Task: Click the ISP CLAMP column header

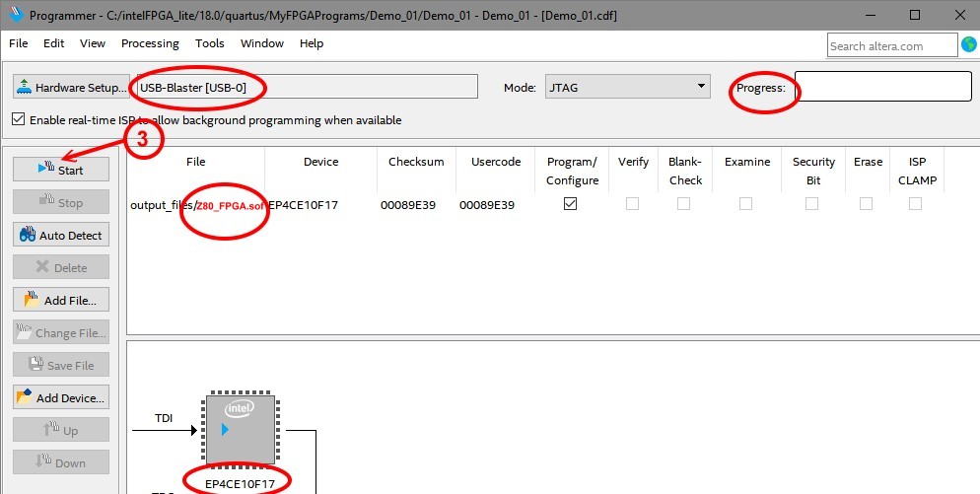Action: (917, 171)
